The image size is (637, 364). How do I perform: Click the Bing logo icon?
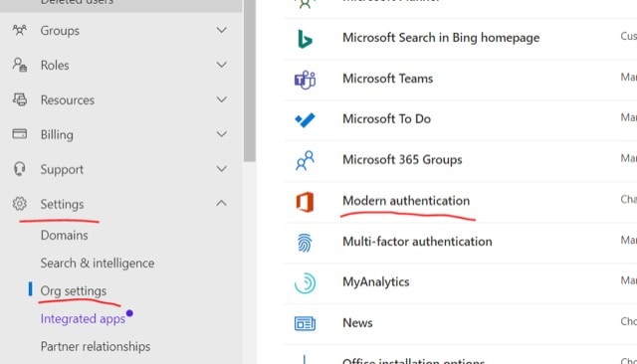point(305,39)
